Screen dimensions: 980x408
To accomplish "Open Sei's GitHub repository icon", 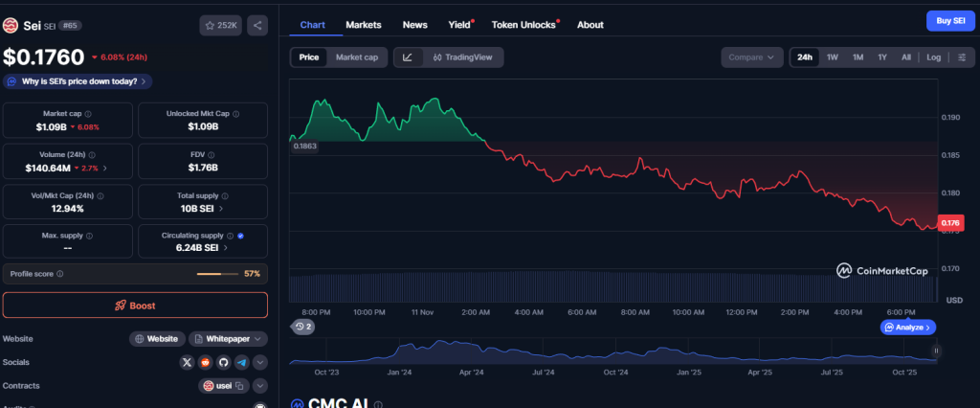I will [x=223, y=362].
